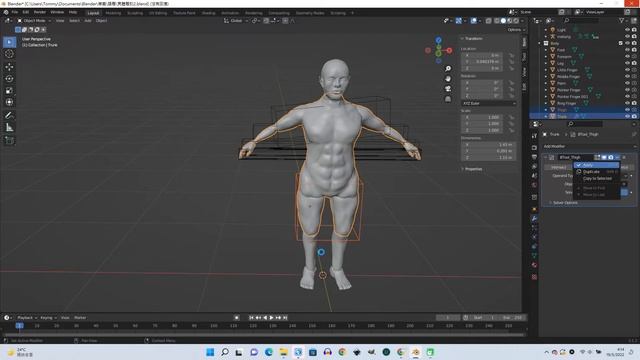Hide the Light object in viewport
The image size is (640, 360).
coord(627,30)
